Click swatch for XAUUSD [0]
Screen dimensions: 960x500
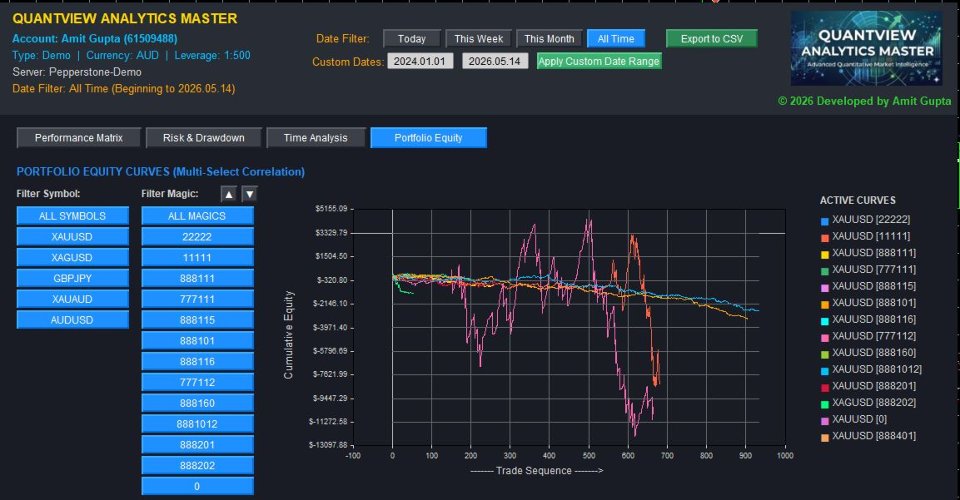(x=825, y=420)
